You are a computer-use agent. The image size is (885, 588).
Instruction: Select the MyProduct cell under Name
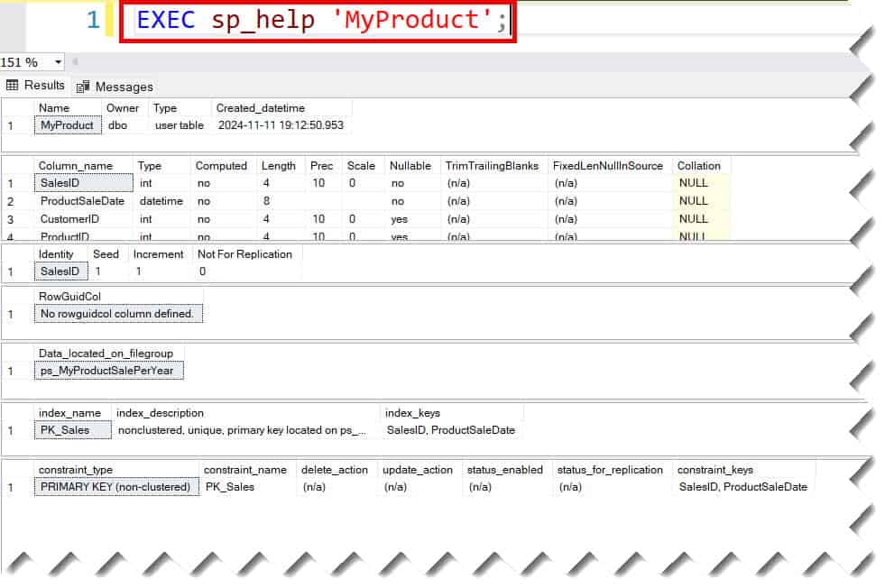(67, 125)
